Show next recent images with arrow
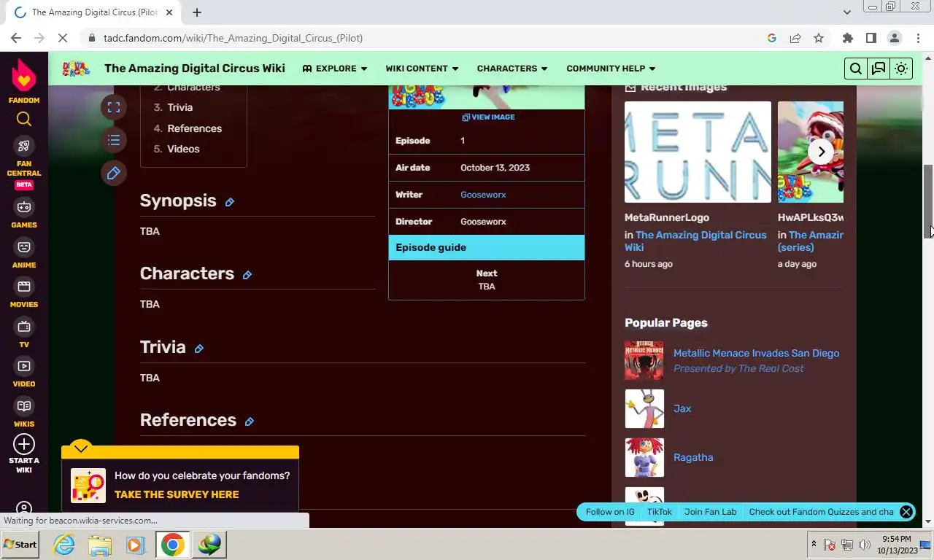The height and width of the screenshot is (560, 934). 821,152
